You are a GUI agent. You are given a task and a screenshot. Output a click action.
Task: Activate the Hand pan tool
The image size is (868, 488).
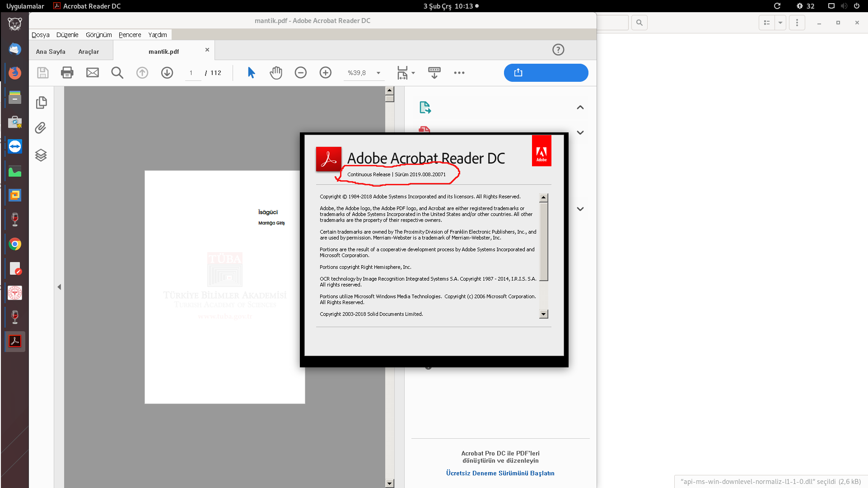pyautogui.click(x=276, y=73)
